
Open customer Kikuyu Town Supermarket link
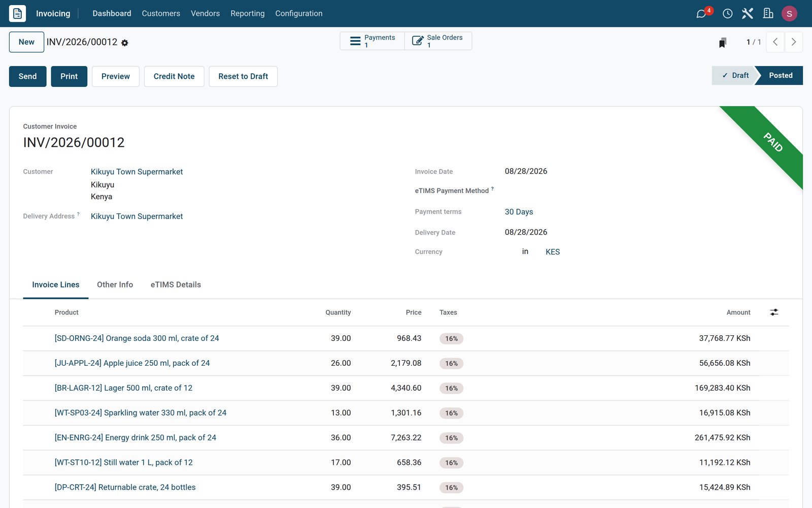click(x=137, y=172)
